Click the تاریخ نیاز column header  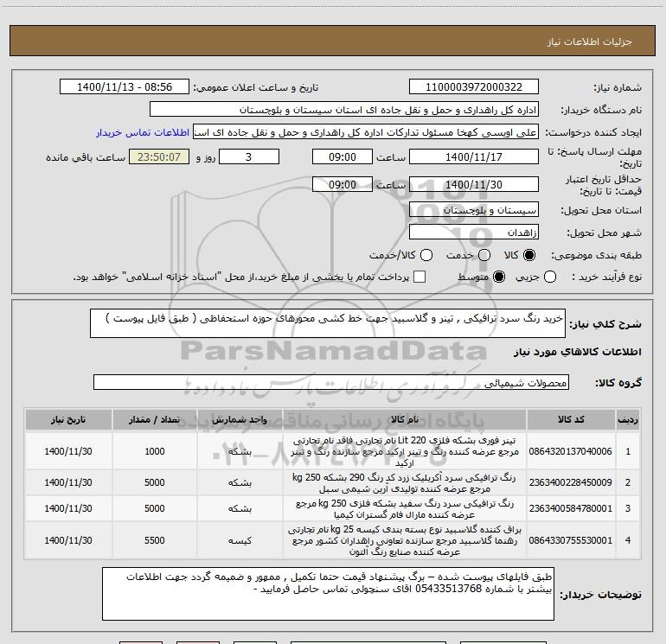pyautogui.click(x=68, y=419)
